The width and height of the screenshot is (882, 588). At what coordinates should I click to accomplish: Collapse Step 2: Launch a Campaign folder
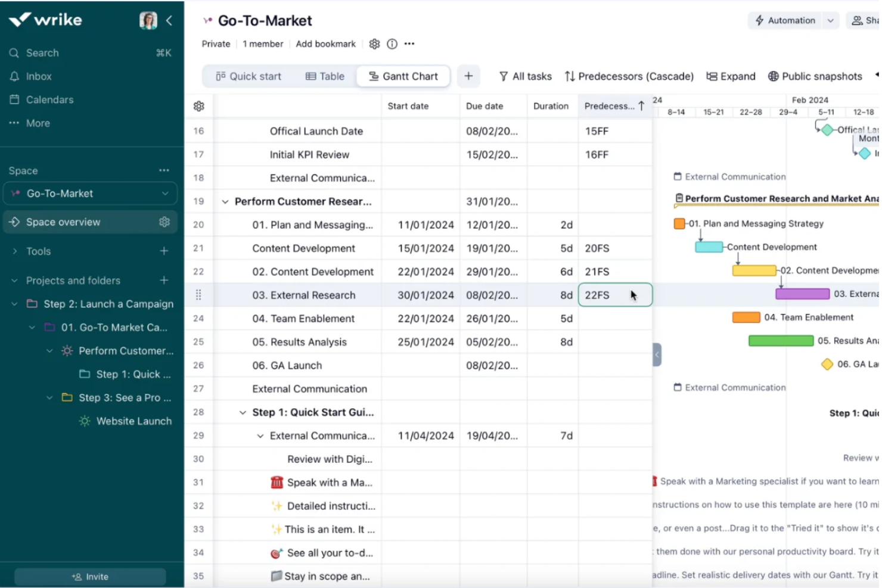[x=15, y=304]
